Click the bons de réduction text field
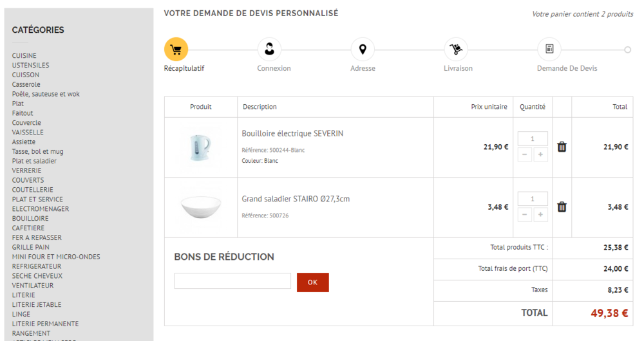This screenshot has height=341, width=644. [232, 281]
